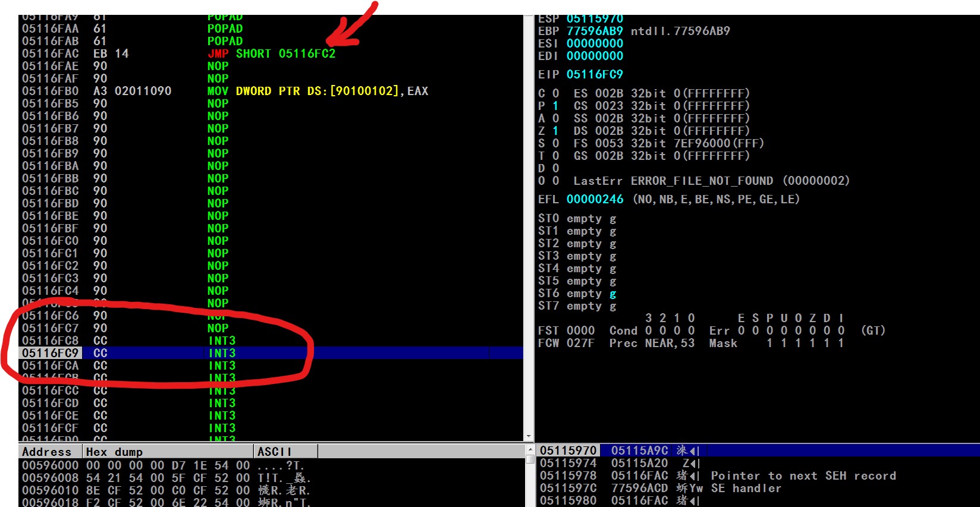Click the Address column header in dump
This screenshot has width=980, height=507.
50,452
